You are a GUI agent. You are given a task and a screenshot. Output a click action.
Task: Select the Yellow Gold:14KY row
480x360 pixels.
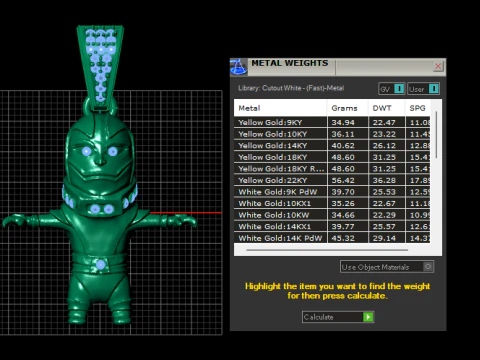[x=332, y=146]
